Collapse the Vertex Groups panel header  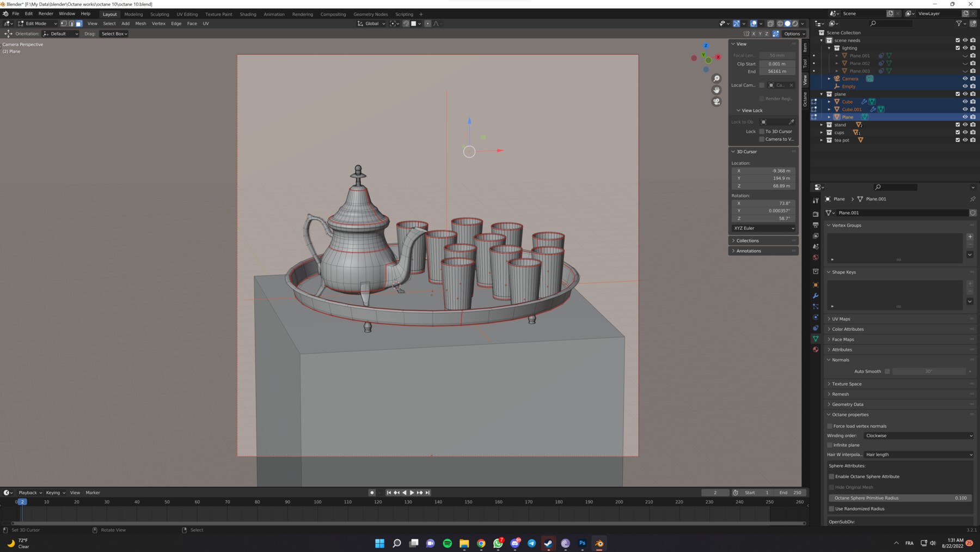tap(846, 225)
